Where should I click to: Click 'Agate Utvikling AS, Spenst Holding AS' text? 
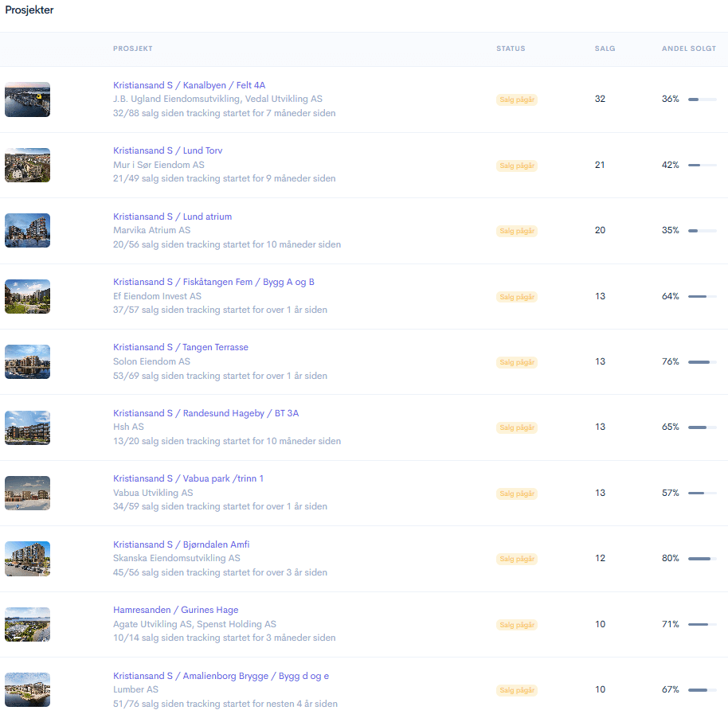click(194, 624)
